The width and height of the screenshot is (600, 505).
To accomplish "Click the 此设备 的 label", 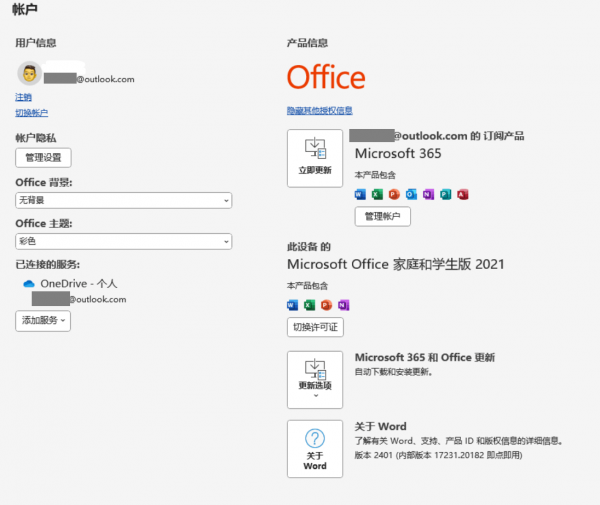I will click(308, 247).
